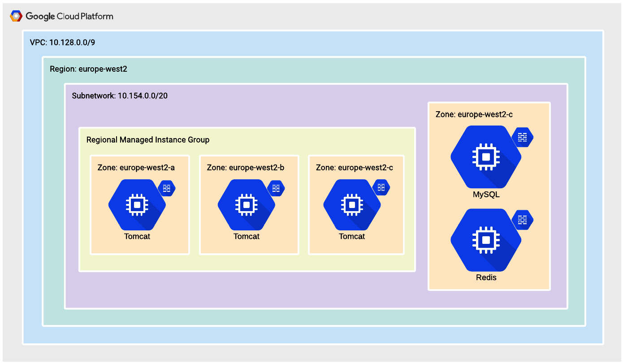Click the Redis caption text
Image resolution: width=623 pixels, height=364 pixels.
(486, 277)
